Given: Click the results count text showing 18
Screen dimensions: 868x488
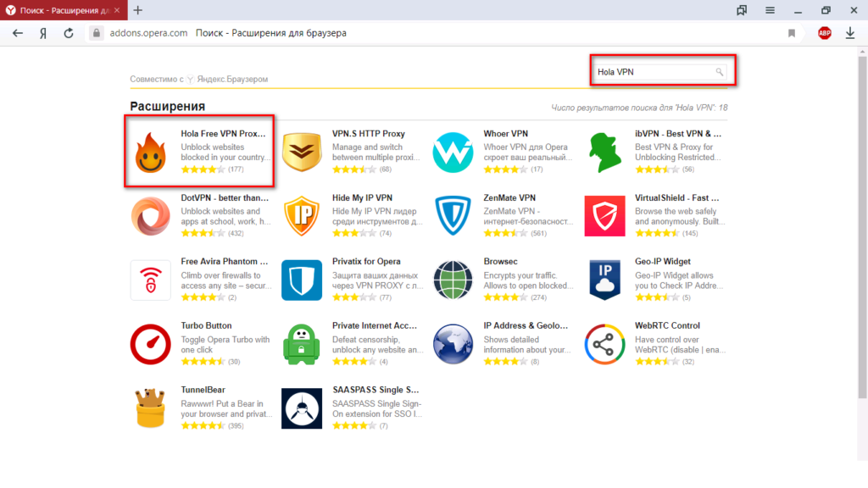Looking at the screenshot, I should point(639,108).
